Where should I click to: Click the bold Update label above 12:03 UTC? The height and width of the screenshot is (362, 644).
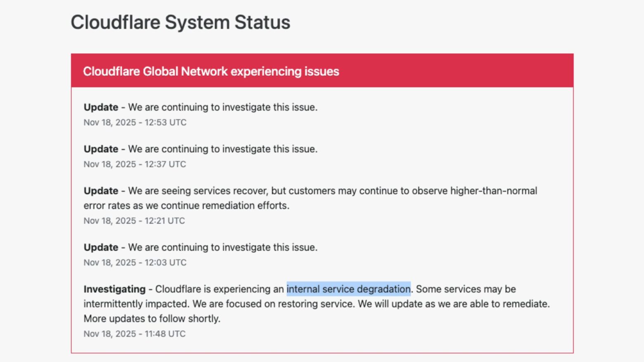(101, 247)
